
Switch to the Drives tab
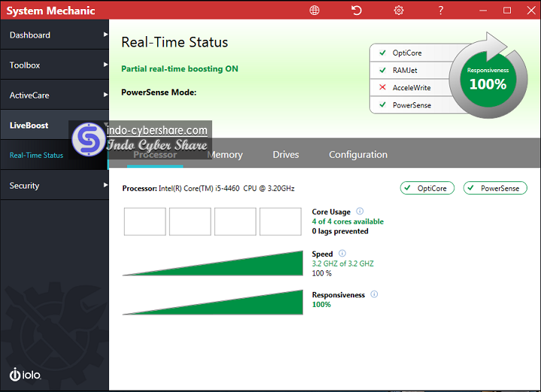tap(286, 154)
